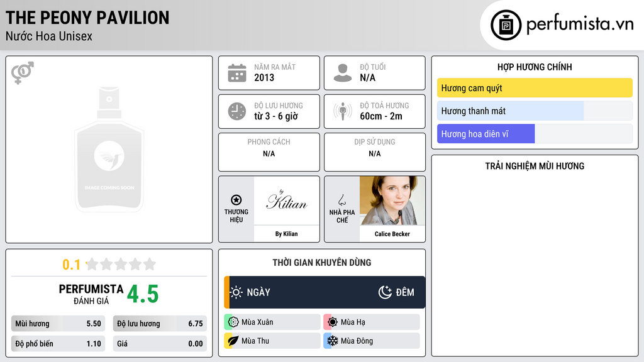The height and width of the screenshot is (362, 644).
Task: Click the person silhouette age icon
Action: click(x=343, y=73)
